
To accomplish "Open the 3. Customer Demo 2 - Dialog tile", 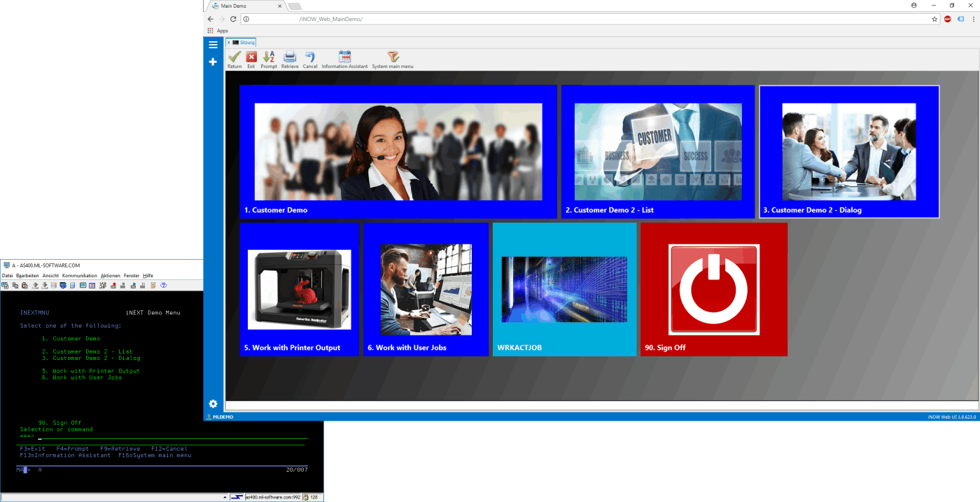I will point(849,152).
